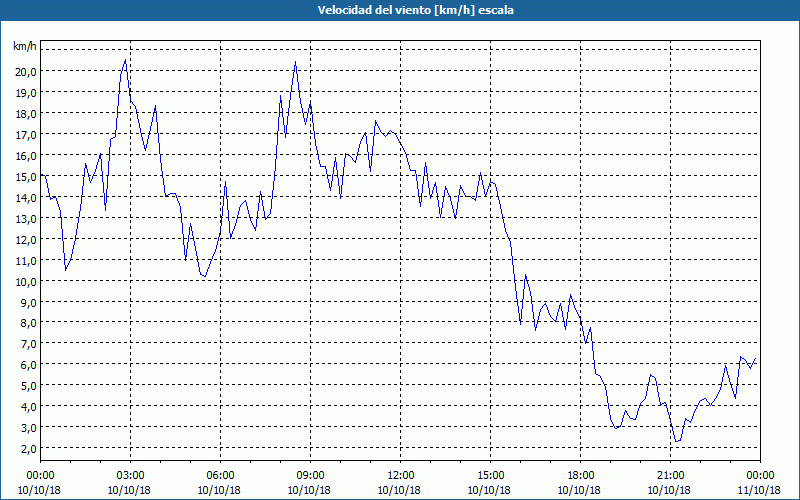Click the '17,0' y-axis value

point(26,134)
